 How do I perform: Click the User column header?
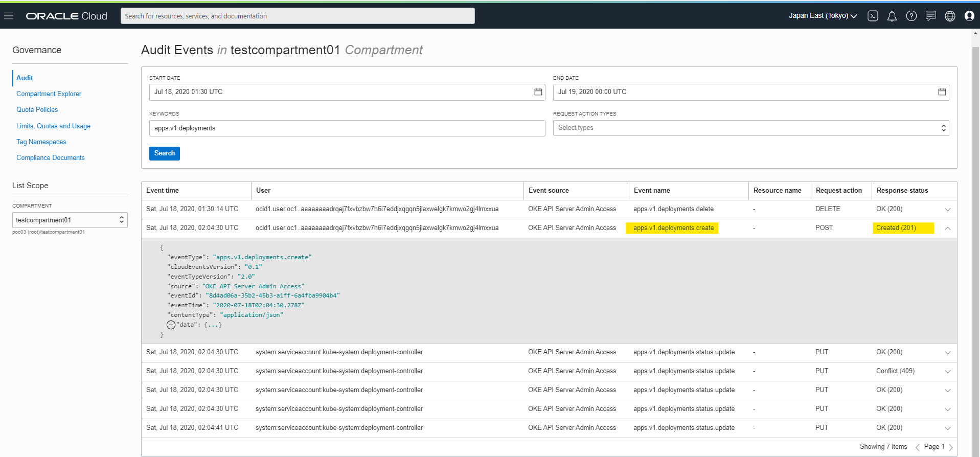click(x=263, y=190)
